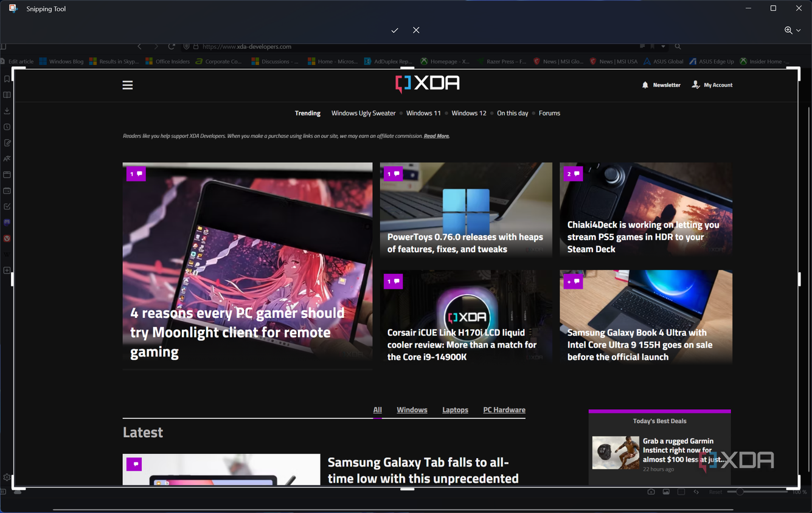Open the Windows Ugly Sweater trending link
The image size is (812, 513).
coord(363,113)
